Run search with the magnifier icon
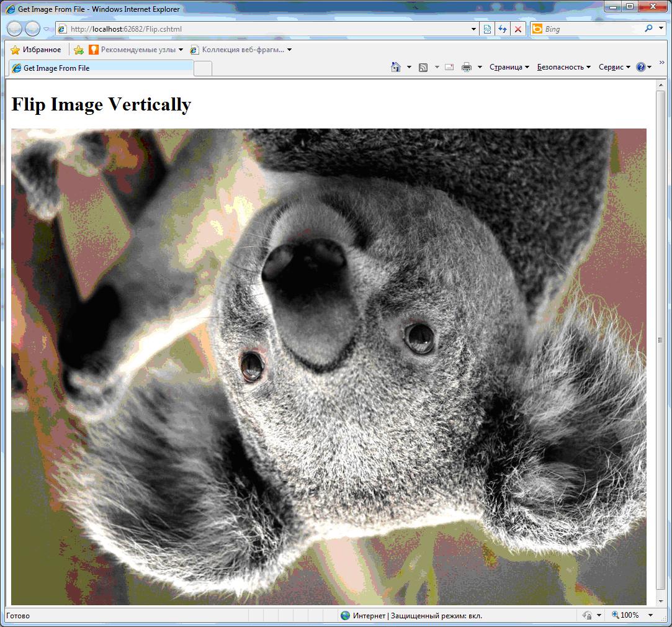The width and height of the screenshot is (672, 627). [x=648, y=29]
